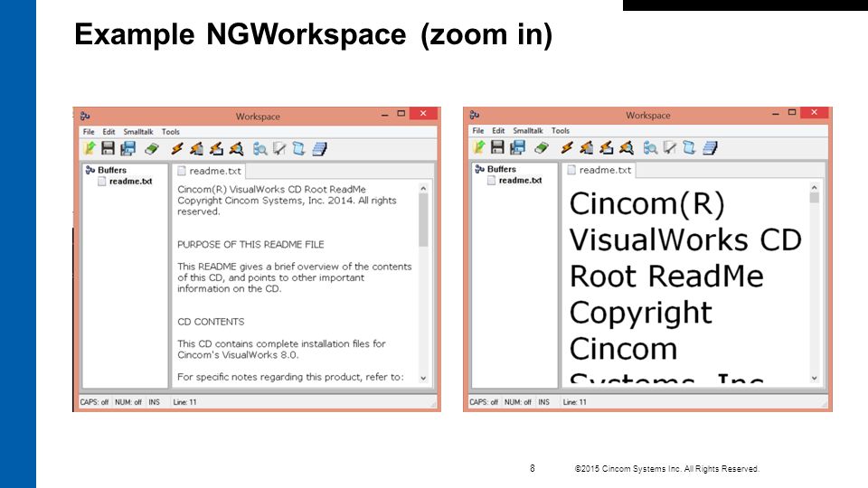Click the Open file icon in left Workspace window
The height and width of the screenshot is (488, 868).
click(x=90, y=148)
